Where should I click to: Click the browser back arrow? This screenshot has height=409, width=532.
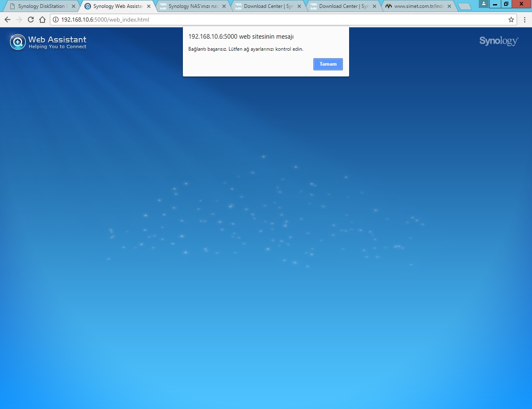click(7, 20)
